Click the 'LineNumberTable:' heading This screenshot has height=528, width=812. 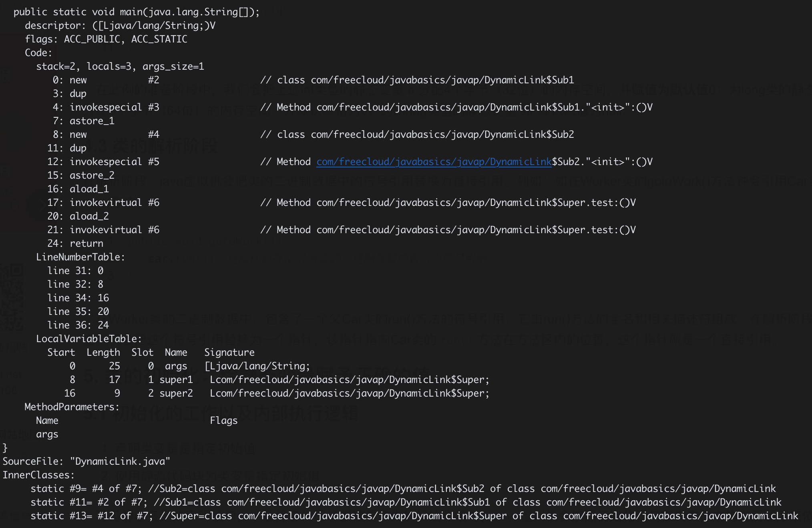pyautogui.click(x=80, y=257)
